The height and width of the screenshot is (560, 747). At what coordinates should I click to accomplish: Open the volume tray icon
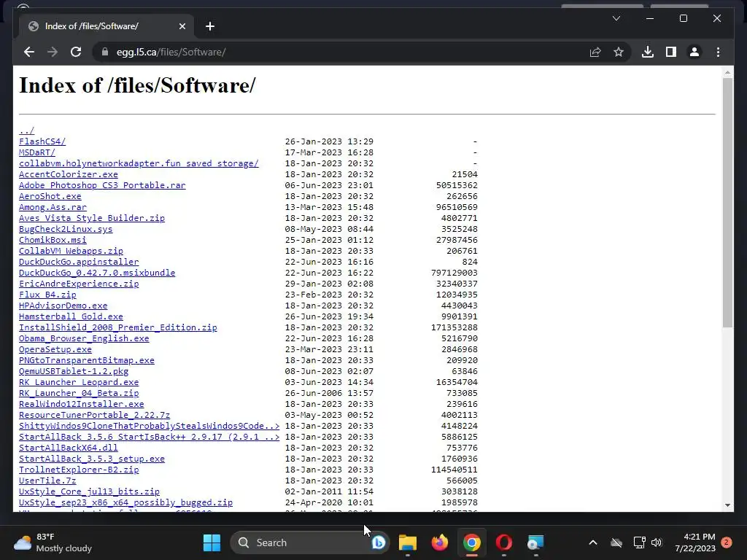657,542
